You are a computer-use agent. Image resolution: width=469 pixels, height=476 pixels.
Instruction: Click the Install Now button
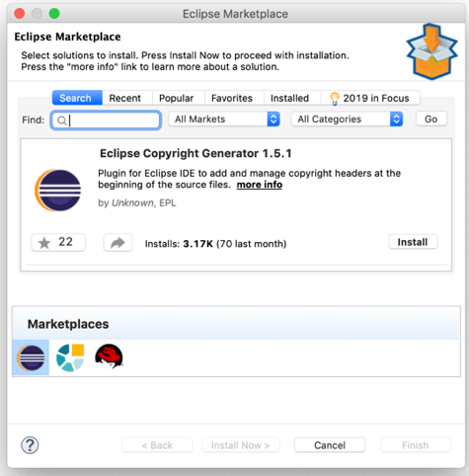pos(241,445)
